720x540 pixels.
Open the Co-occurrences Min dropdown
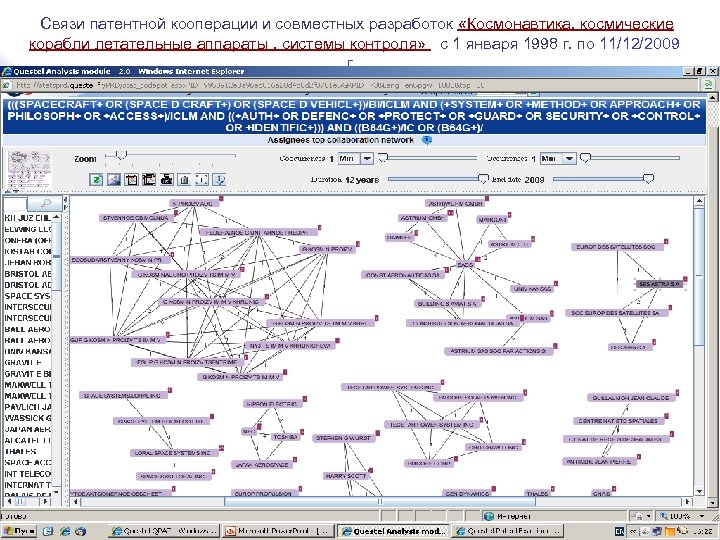(x=367, y=158)
